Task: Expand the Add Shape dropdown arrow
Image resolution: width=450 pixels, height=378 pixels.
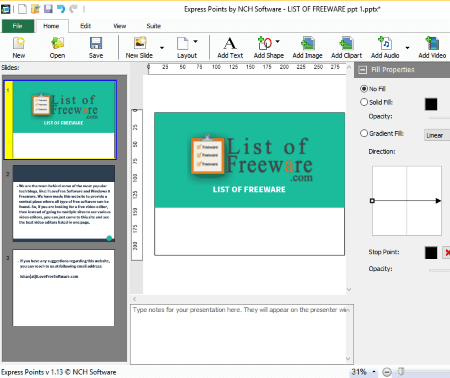Action: click(x=277, y=42)
